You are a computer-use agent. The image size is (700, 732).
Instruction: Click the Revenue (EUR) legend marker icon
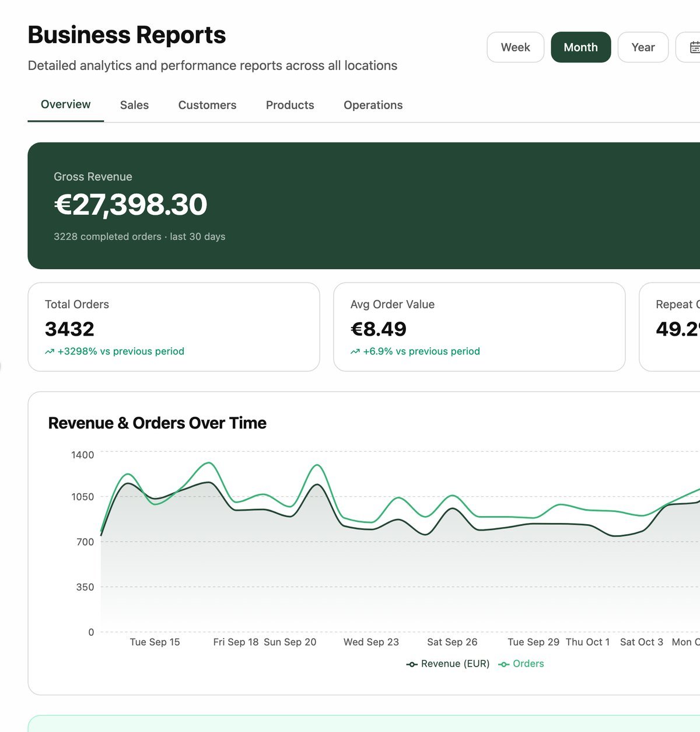412,664
